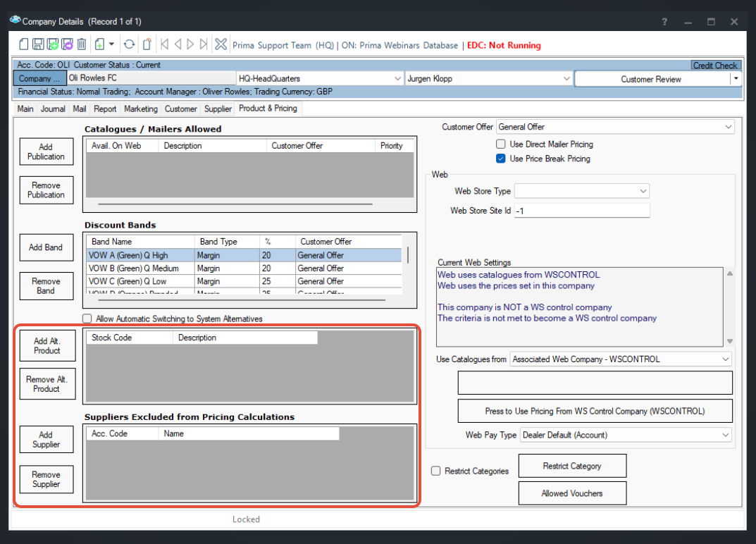Enable Use Direct Mailer Pricing checkbox
756x544 pixels.
(x=500, y=144)
